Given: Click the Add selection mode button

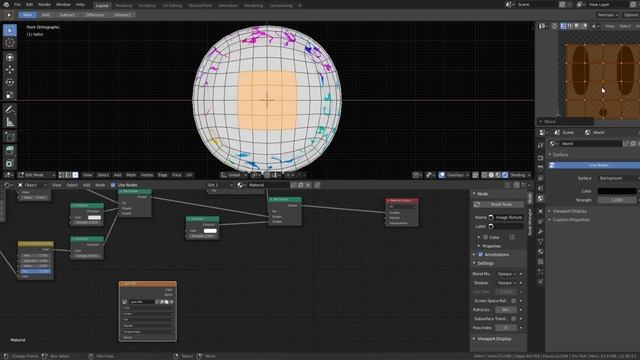Looking at the screenshot, I should (46, 15).
